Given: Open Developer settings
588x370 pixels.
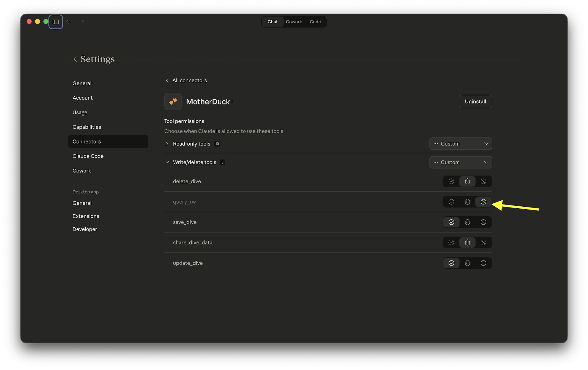Looking at the screenshot, I should (x=85, y=229).
